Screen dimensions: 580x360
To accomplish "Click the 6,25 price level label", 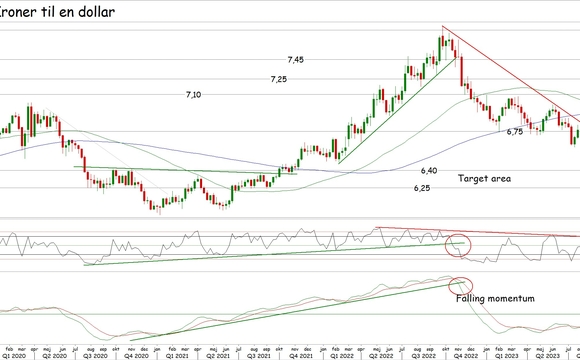I will tap(422, 188).
